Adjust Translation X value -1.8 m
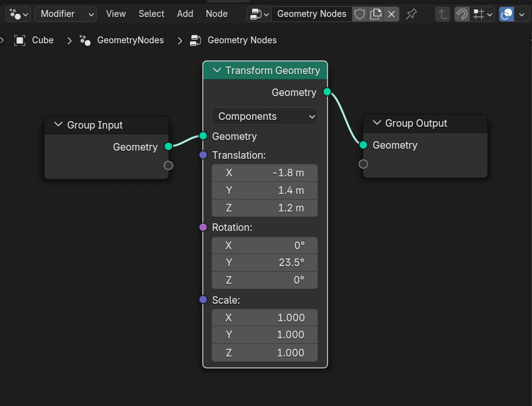This screenshot has width=532, height=406. (x=265, y=173)
